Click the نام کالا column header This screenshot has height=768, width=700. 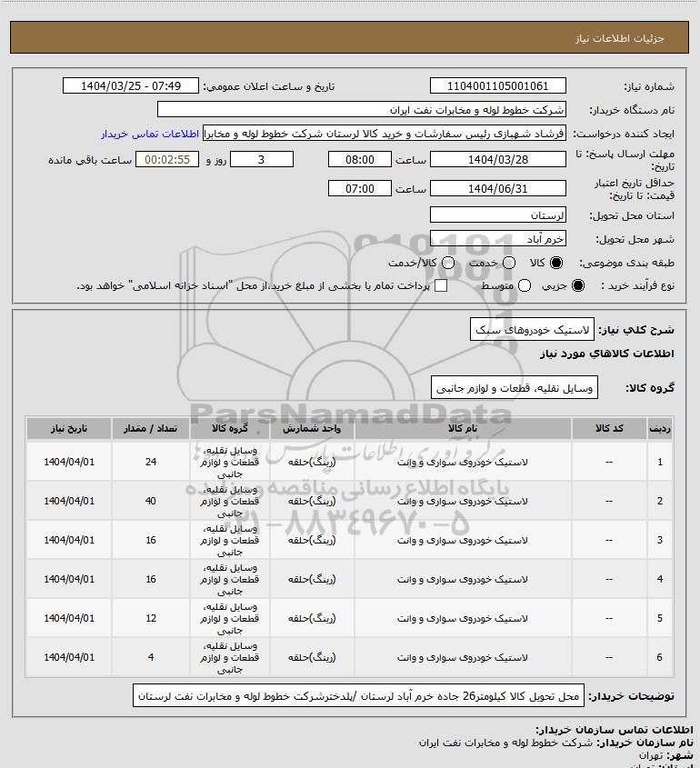coord(463,429)
